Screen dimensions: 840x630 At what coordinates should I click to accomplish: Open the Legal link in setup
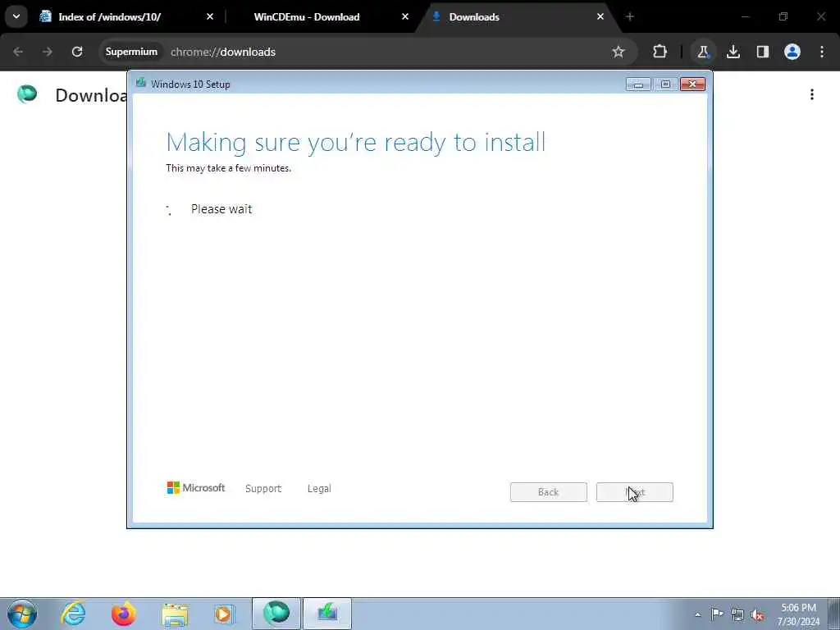tap(319, 489)
